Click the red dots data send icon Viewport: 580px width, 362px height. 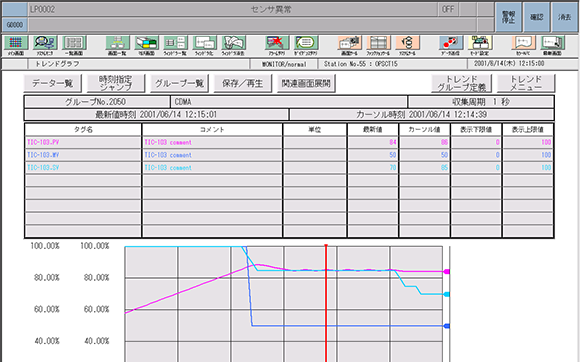451,43
